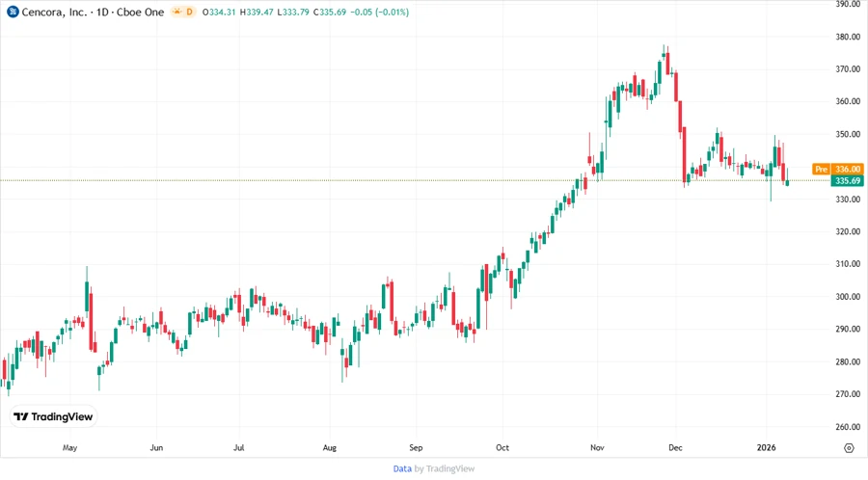Click the 290.00 price axis label
This screenshot has width=868, height=480.
(848, 329)
